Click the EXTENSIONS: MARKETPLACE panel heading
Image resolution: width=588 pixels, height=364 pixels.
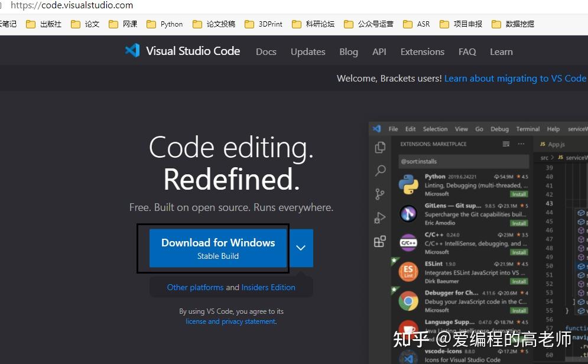[433, 144]
